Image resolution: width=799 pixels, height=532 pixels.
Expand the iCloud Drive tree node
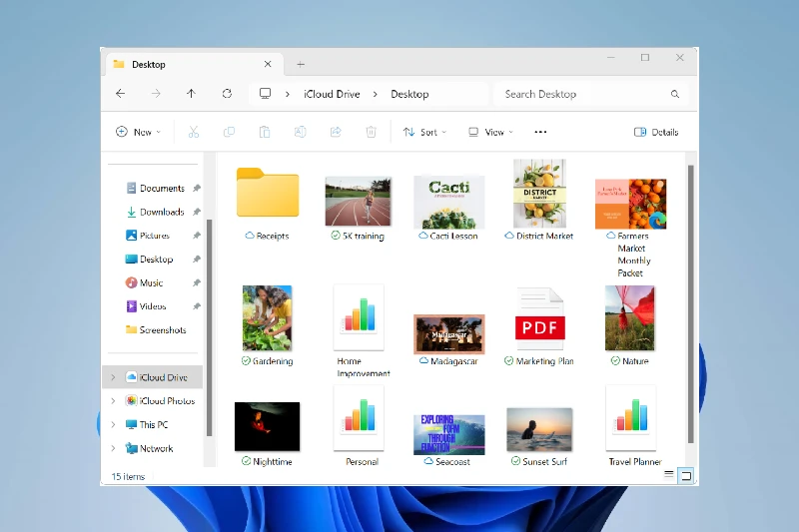[x=113, y=377]
